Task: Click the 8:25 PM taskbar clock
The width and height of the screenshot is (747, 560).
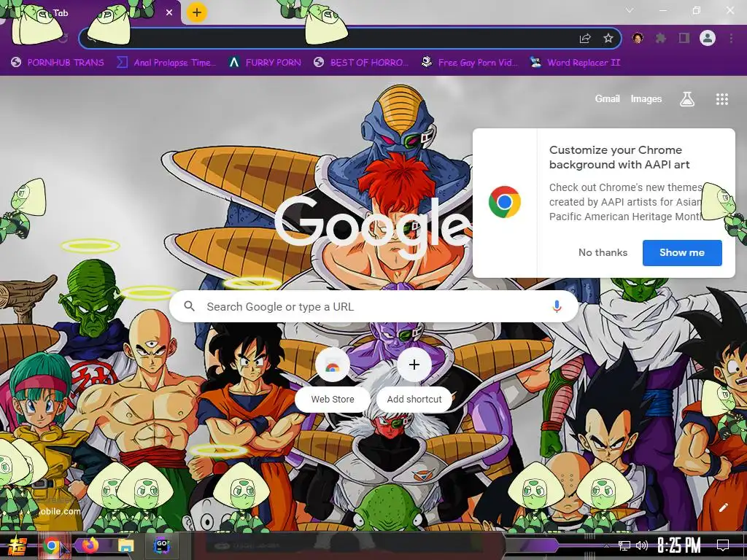Action: (679, 545)
